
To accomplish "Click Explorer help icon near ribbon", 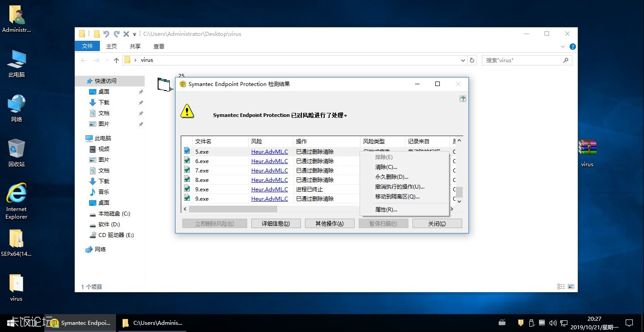I will click(x=572, y=47).
